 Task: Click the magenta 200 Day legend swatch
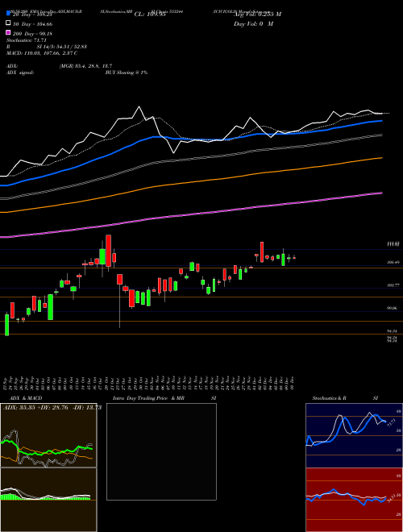pos(8,33)
